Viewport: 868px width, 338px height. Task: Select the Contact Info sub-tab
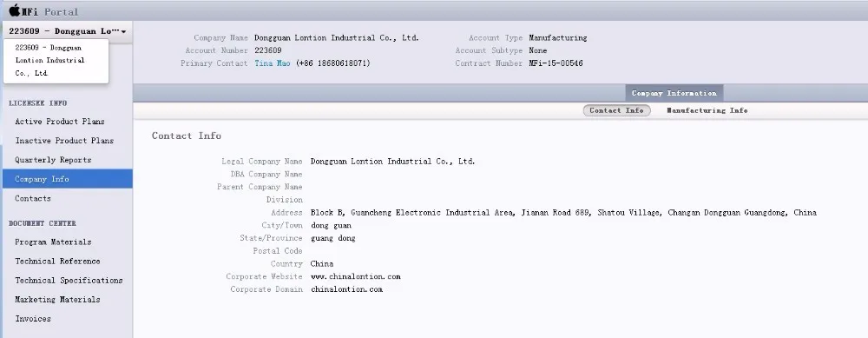[616, 110]
